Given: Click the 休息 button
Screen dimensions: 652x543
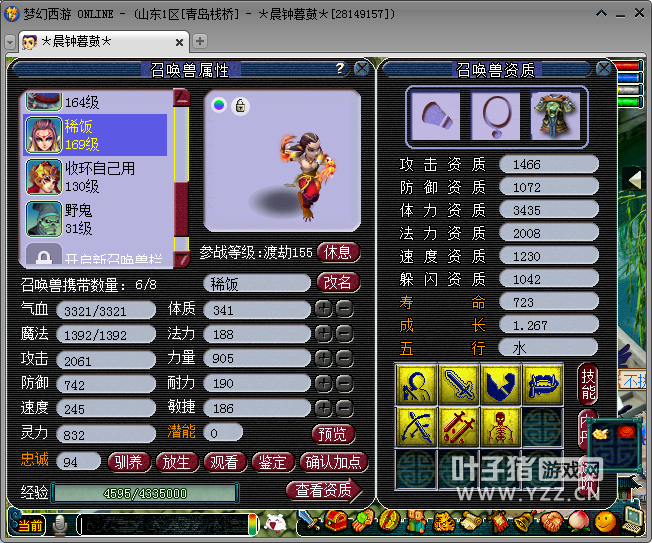Looking at the screenshot, I should point(338,252).
